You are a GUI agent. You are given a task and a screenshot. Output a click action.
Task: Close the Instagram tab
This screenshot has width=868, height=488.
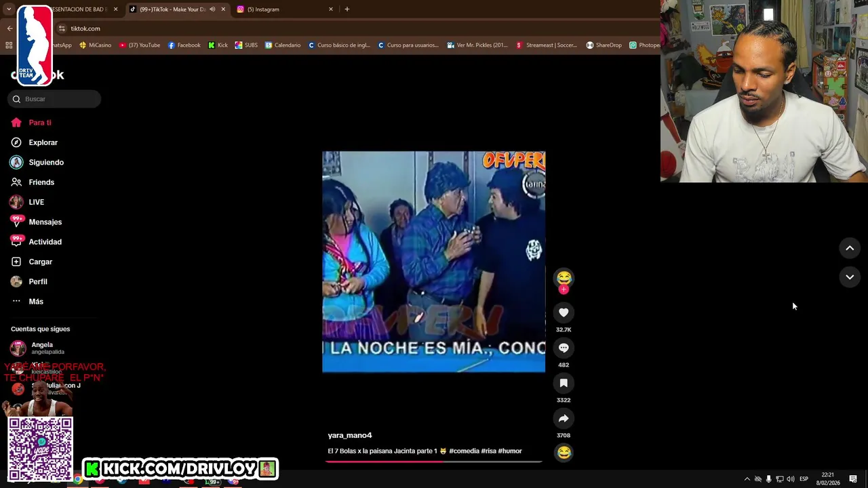331,9
